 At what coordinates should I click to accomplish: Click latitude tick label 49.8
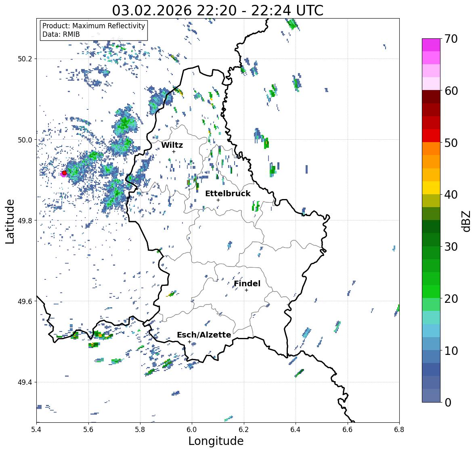click(25, 220)
